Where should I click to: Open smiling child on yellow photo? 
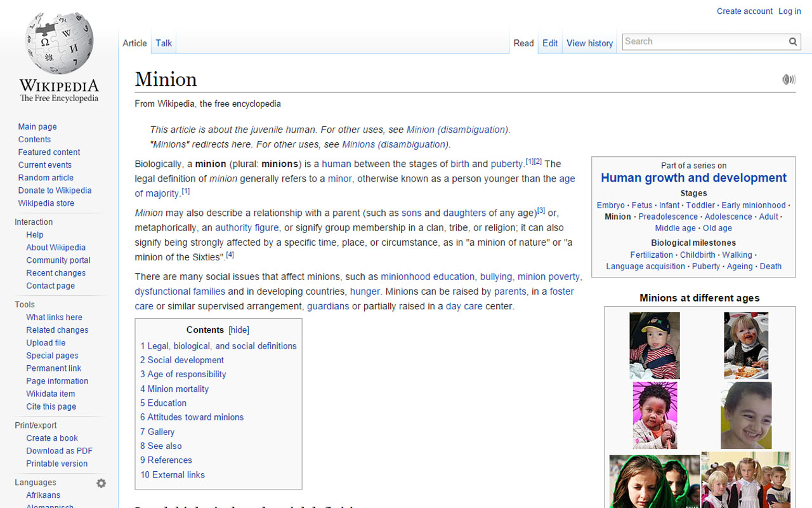[746, 415]
